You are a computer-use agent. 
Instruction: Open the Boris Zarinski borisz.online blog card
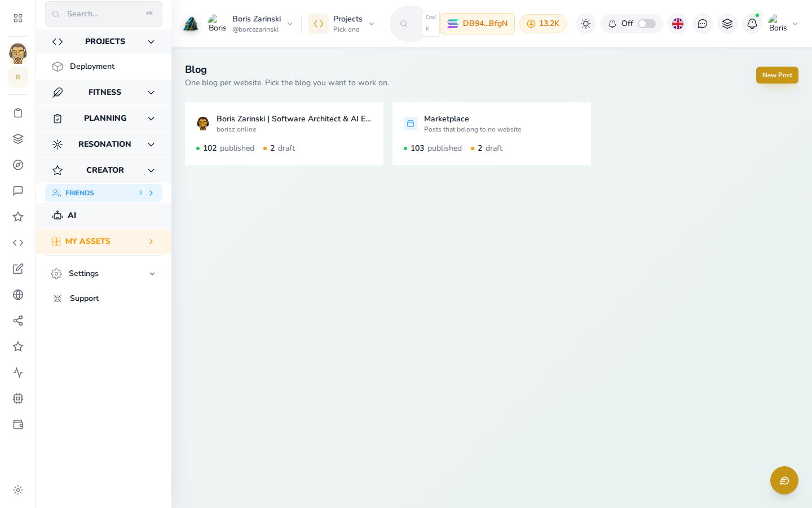click(284, 134)
